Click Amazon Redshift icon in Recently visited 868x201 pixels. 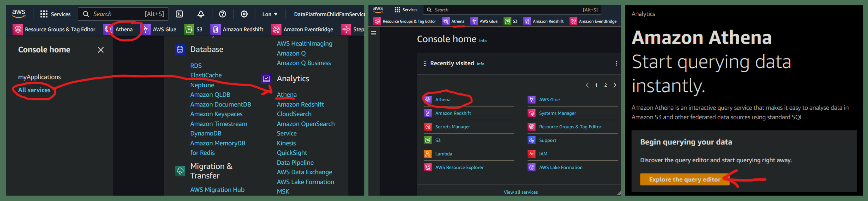click(x=428, y=113)
